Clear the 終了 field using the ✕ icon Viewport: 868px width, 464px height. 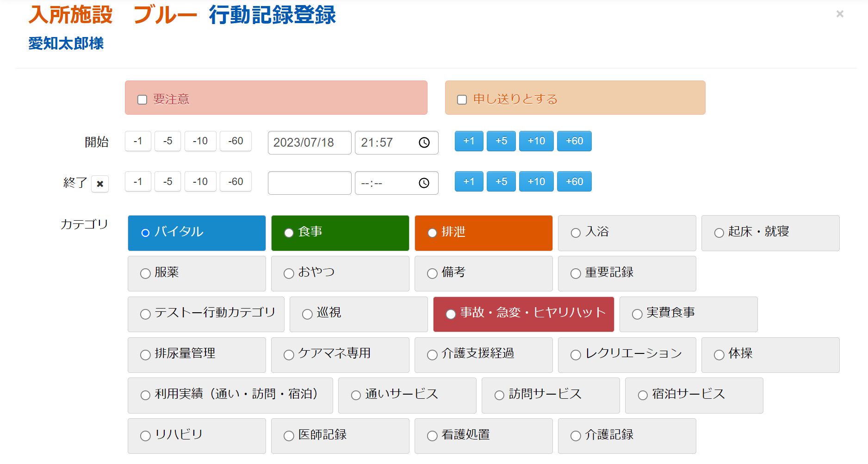coord(99,184)
